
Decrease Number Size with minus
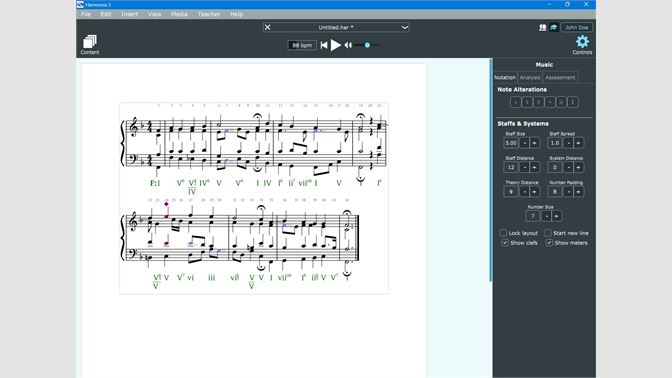coord(546,216)
